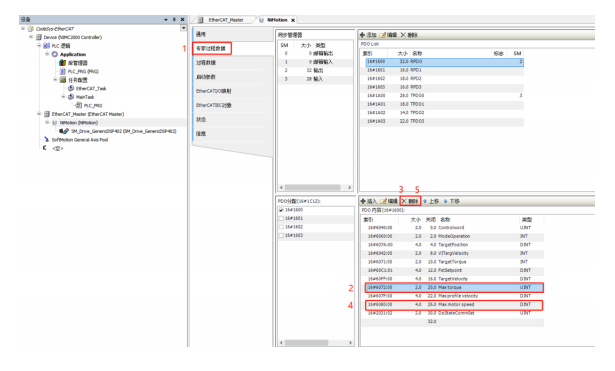The width and height of the screenshot is (615, 371).
Task: Click 插入 insert in PDO content toolbar
Action: click(x=368, y=201)
